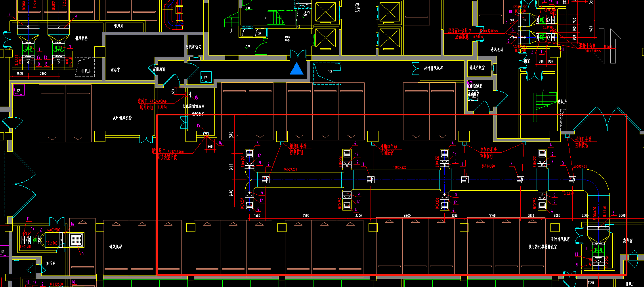Click the FK2 dashed cabinet symbol
Screen dimensions: 644x287
(327, 73)
